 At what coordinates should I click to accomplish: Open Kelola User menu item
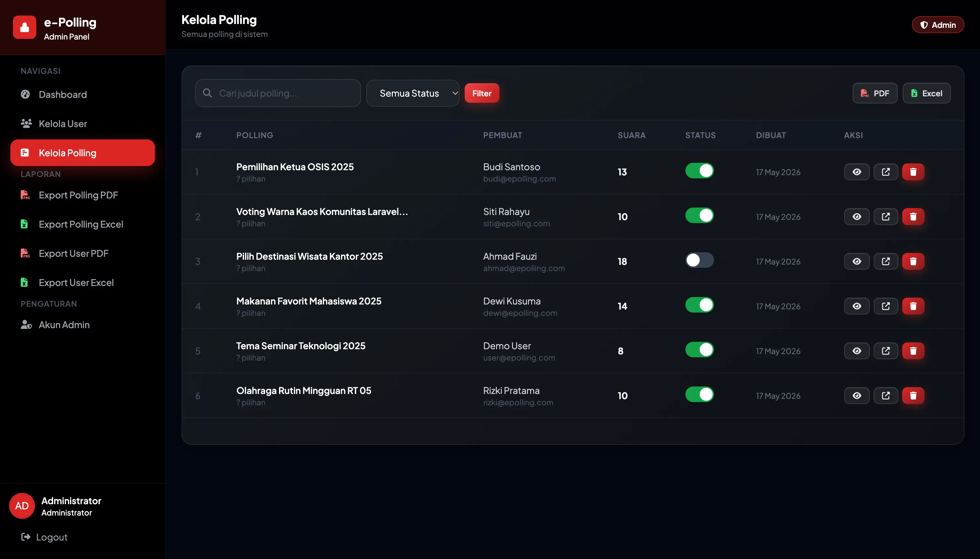click(x=83, y=124)
